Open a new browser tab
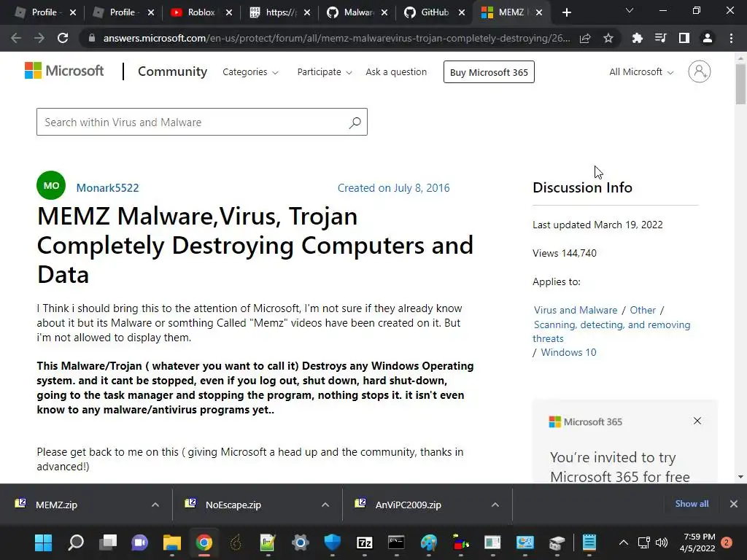This screenshot has height=560, width=747. pyautogui.click(x=566, y=12)
